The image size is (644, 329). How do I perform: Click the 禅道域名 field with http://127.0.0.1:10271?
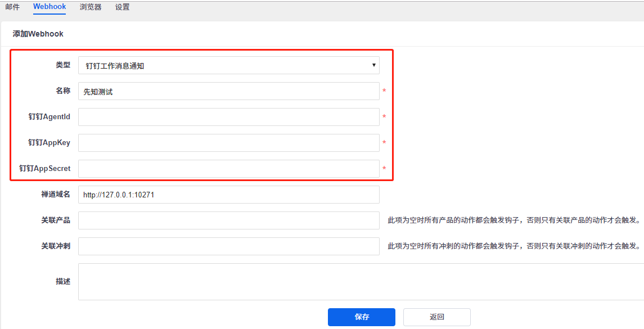[229, 195]
